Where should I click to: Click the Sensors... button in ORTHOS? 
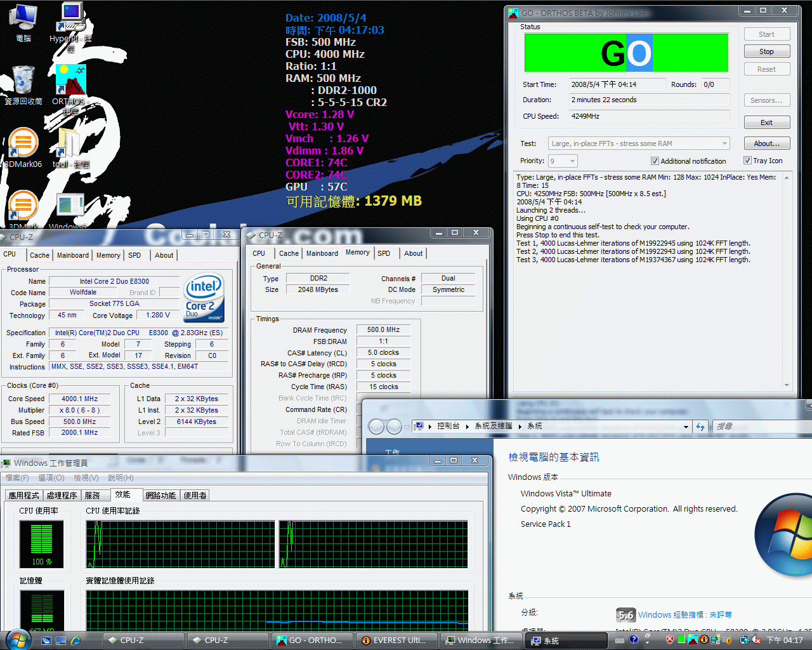(x=766, y=100)
